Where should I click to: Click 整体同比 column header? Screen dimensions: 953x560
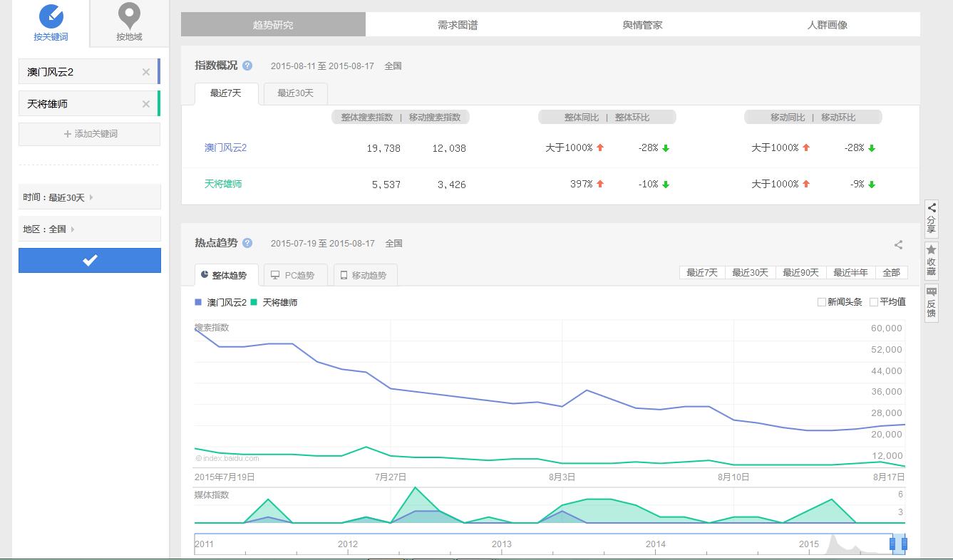tap(582, 118)
